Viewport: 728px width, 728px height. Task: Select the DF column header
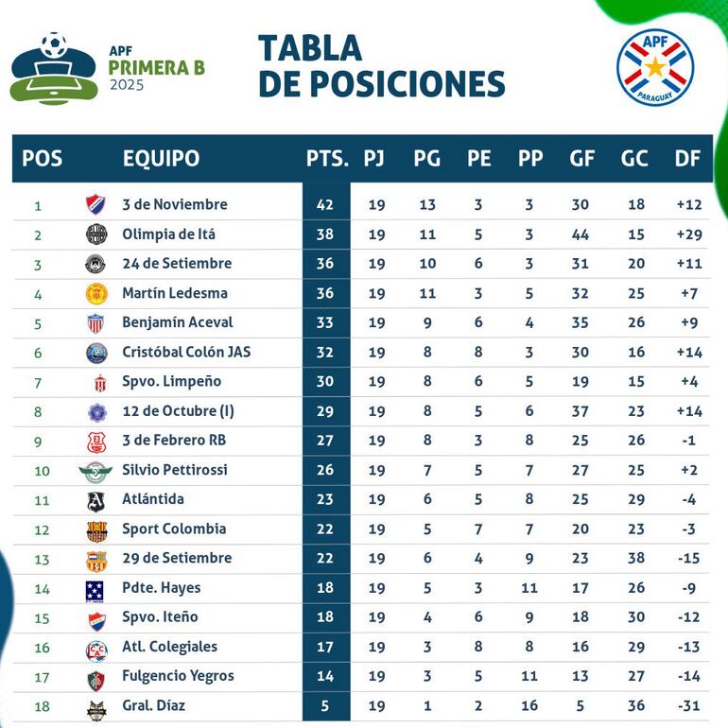[x=687, y=159]
